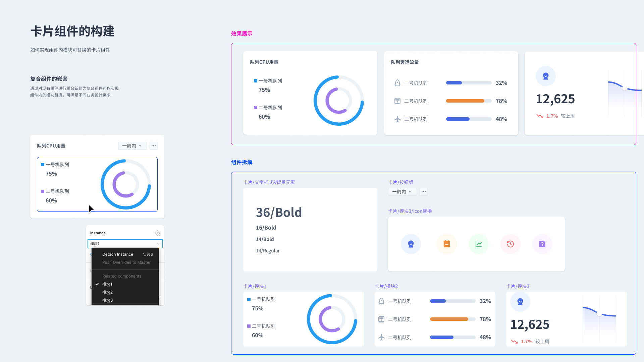Screen dimensions: 644x362
Task: Select Push Overrides to Master option
Action: point(126,262)
